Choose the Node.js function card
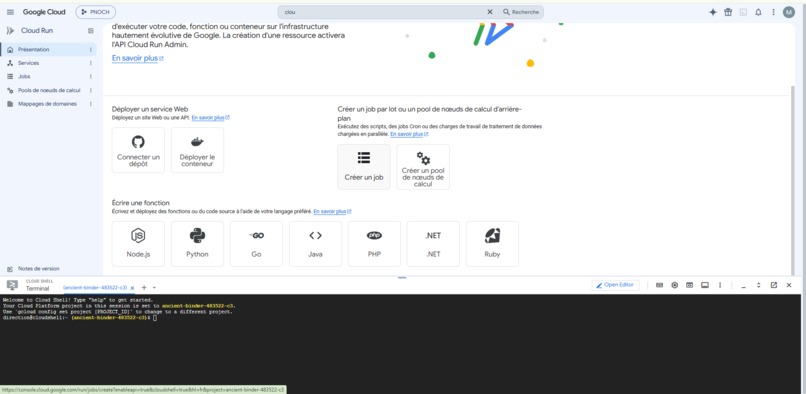This screenshot has height=394, width=806. coord(138,244)
